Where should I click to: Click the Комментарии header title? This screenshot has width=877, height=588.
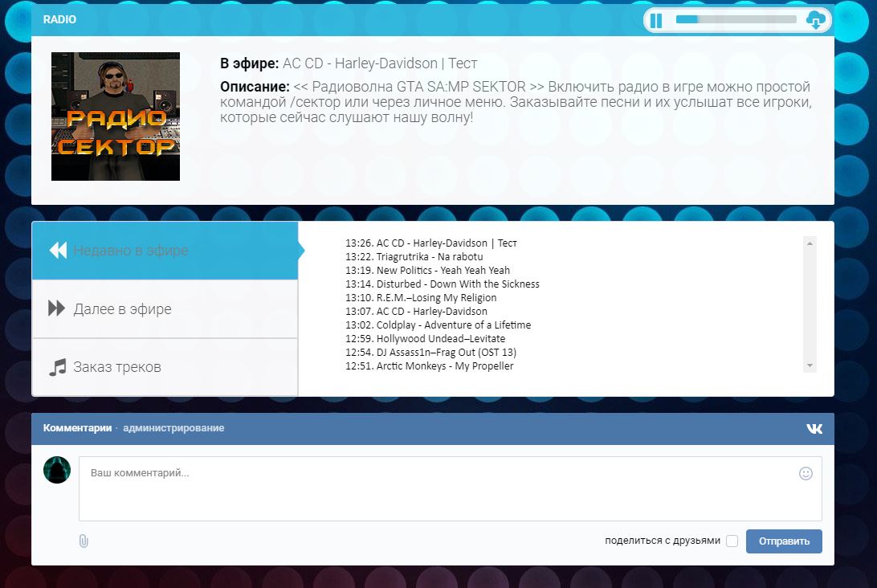[x=77, y=428]
